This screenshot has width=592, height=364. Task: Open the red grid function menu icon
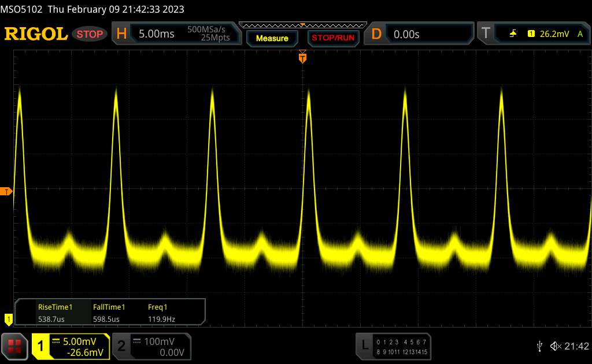pos(16,346)
